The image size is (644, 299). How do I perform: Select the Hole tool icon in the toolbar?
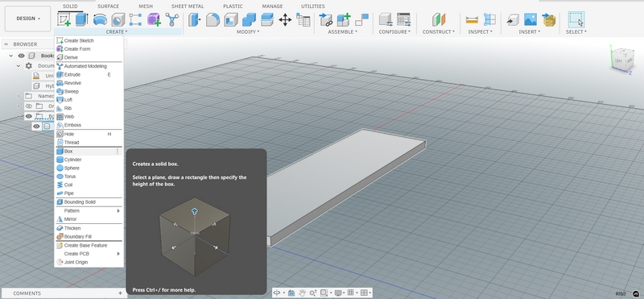[118, 19]
